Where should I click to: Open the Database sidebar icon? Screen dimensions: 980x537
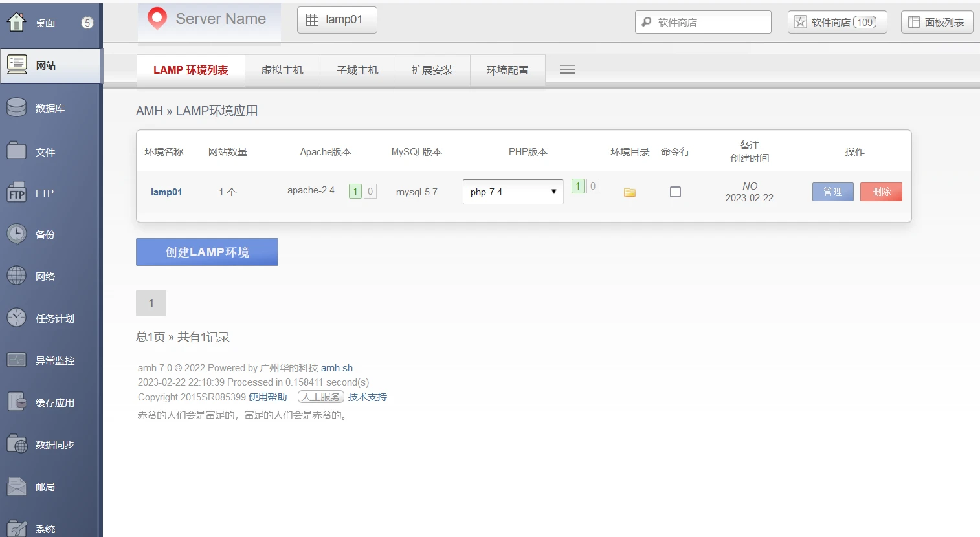(x=17, y=107)
